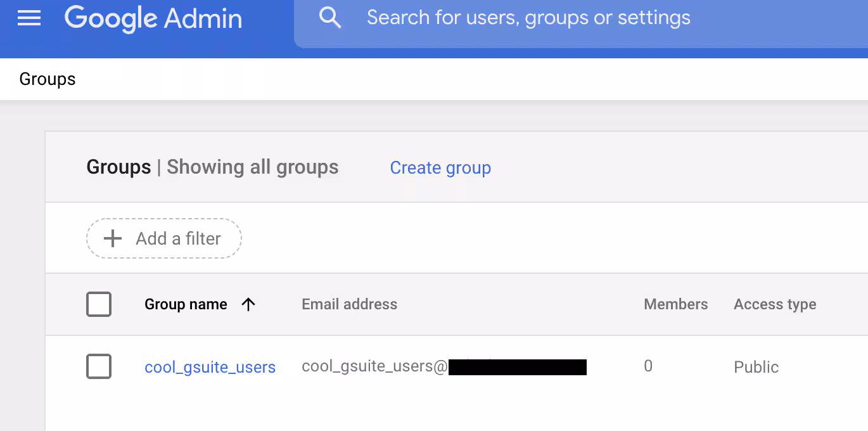The width and height of the screenshot is (868, 431).
Task: Click the ascending sort arrow icon
Action: [248, 304]
